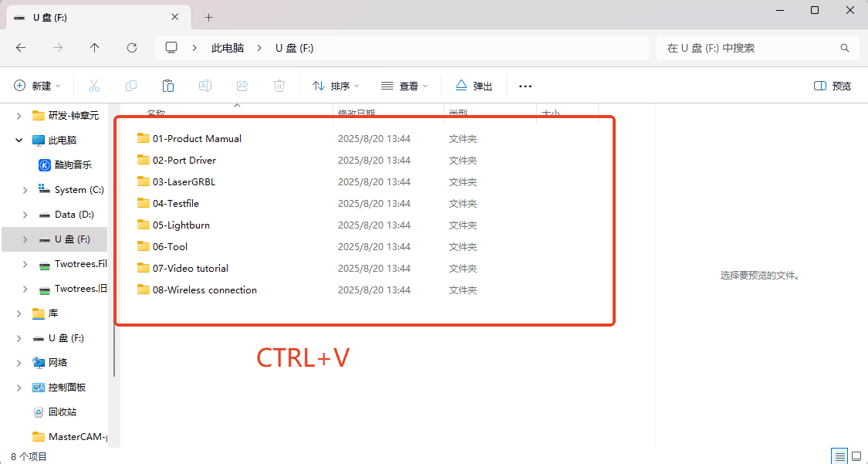Image resolution: width=868 pixels, height=464 pixels.
Task: Toggle the 预览 preview pane
Action: 833,86
